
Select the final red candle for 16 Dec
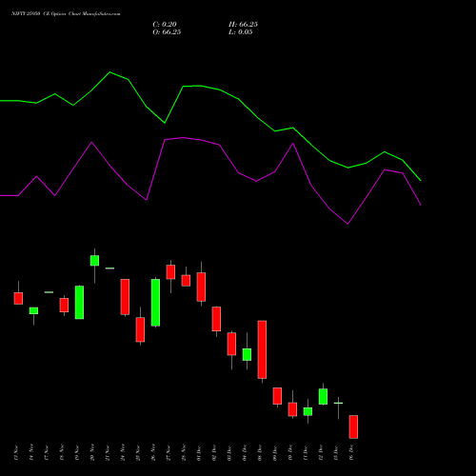[x=353, y=426]
